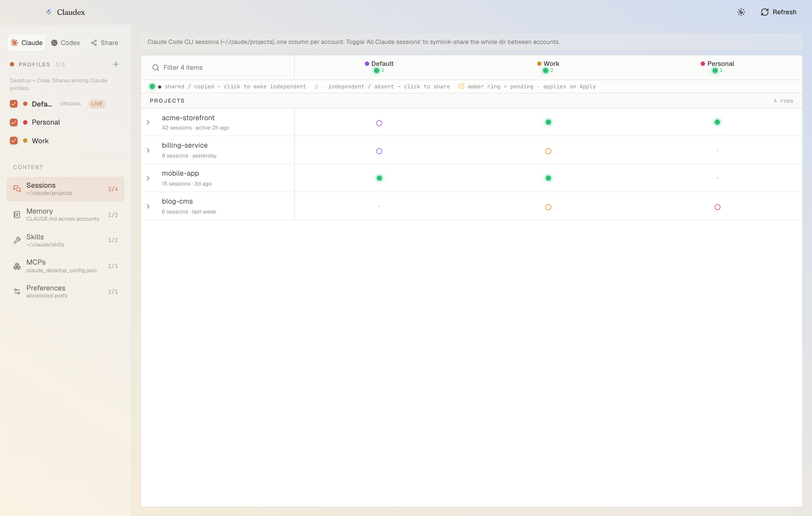
Task: Open Skills via its wrench icon
Action: 17,240
